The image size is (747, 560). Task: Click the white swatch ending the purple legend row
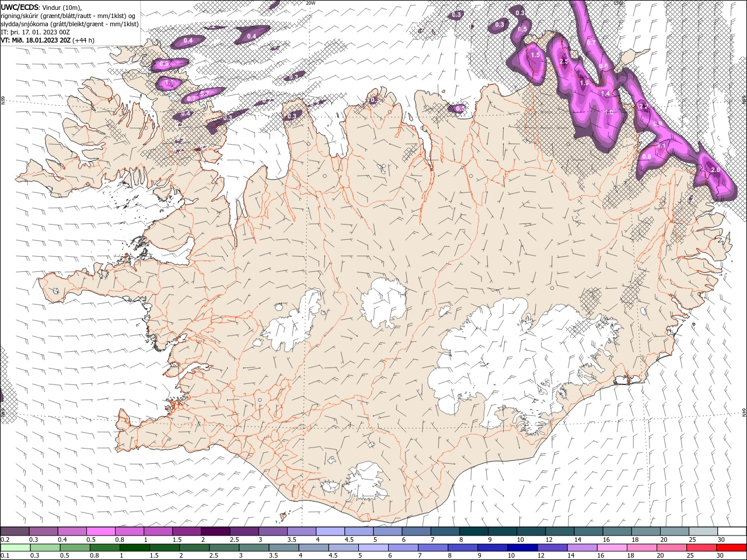[x=732, y=531]
